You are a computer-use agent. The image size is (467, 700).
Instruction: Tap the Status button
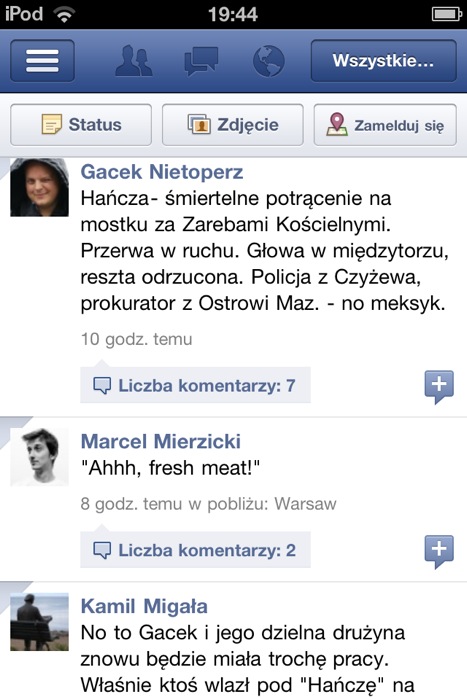pyautogui.click(x=81, y=125)
